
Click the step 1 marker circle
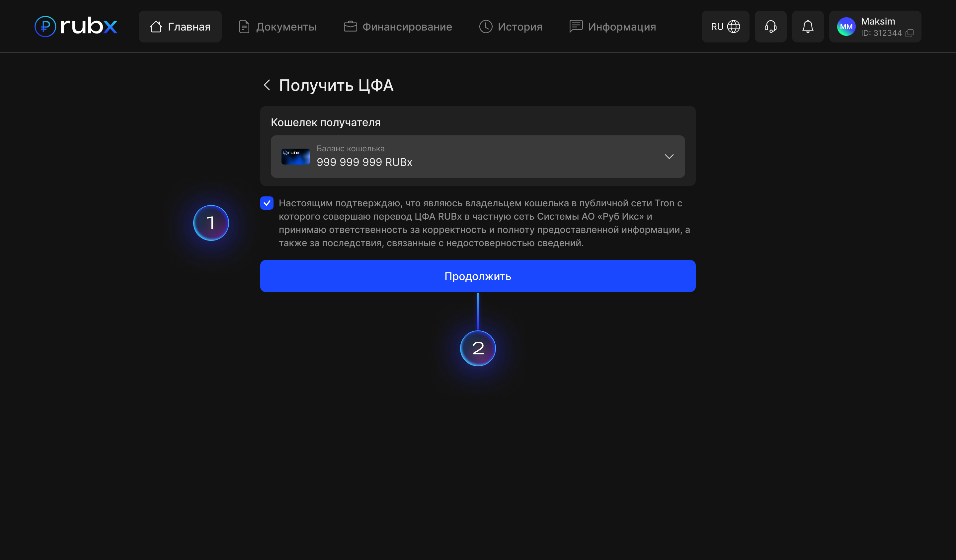[x=211, y=223]
